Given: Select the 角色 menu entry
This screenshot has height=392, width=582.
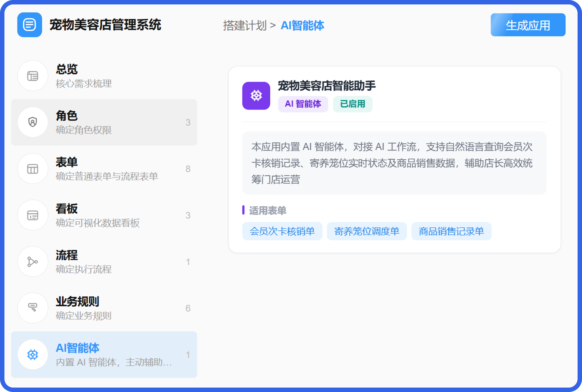Looking at the screenshot, I should (104, 122).
